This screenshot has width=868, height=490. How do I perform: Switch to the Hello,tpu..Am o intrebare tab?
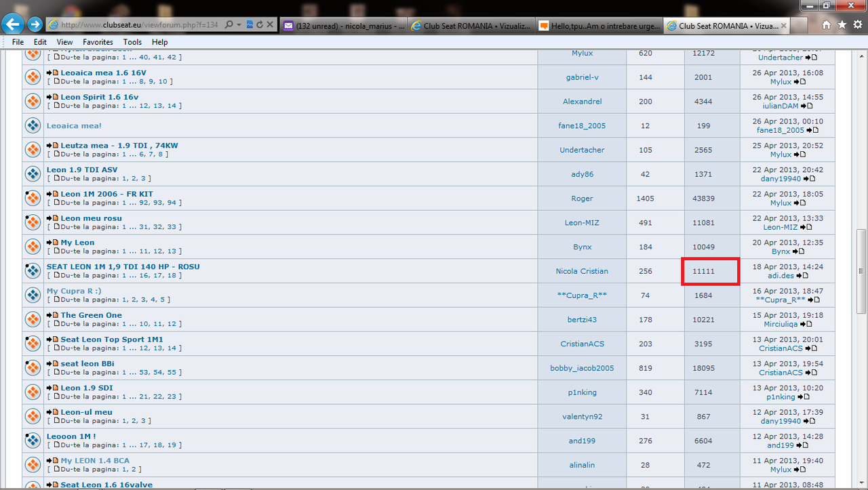(598, 26)
